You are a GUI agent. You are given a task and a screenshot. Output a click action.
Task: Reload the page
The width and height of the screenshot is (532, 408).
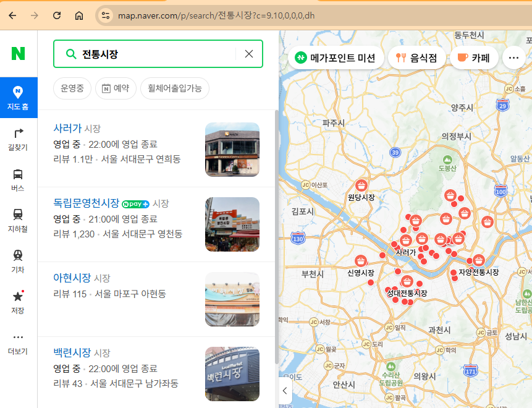click(57, 15)
